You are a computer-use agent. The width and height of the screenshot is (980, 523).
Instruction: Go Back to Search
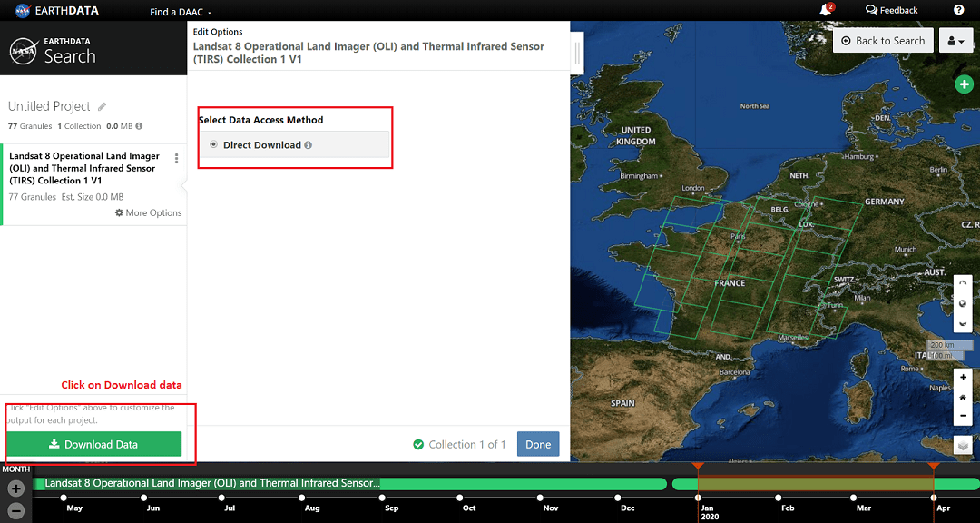coord(883,41)
